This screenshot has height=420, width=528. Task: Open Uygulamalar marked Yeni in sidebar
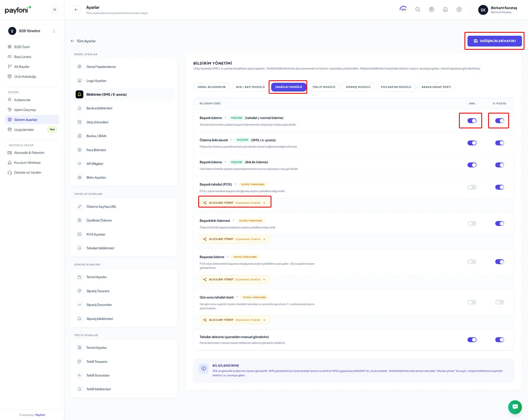pos(32,130)
